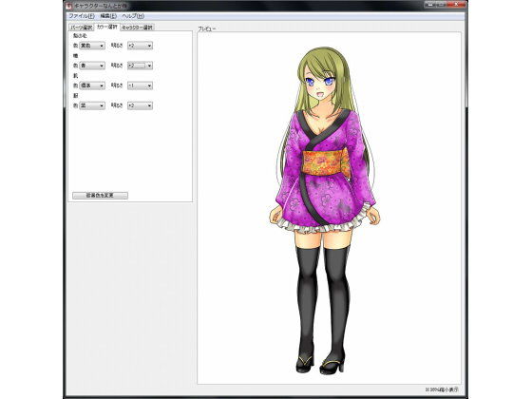Viewport: 532px width, 399px height.
Task: Open the 編集(E) menu
Action: (x=108, y=16)
